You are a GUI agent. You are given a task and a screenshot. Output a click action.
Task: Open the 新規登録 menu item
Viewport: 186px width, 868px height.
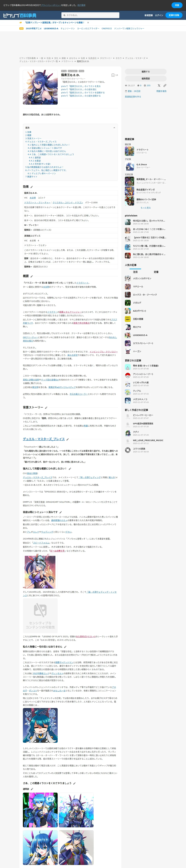[148, 15]
